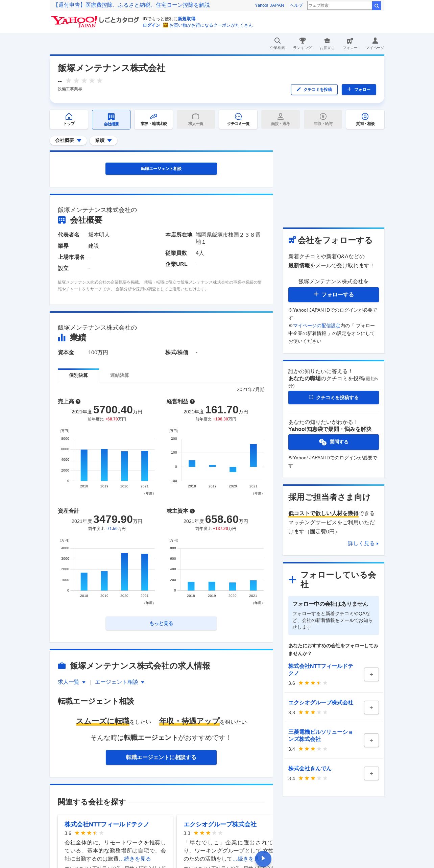Open 面接・選考 tab
Screen dimensions: 434x868
280,119
